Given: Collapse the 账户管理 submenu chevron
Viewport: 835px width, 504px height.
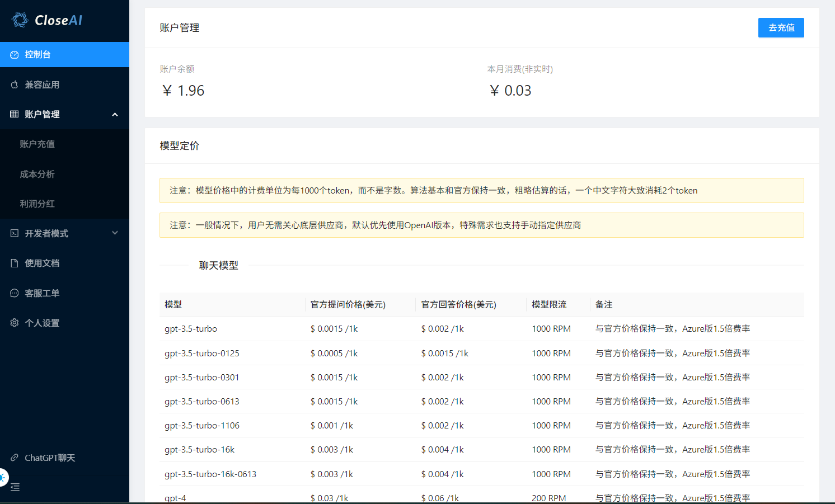Looking at the screenshot, I should 115,115.
